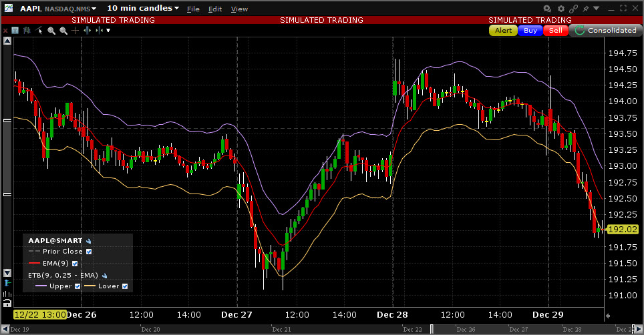The height and width of the screenshot is (335, 644).
Task: Click the wrench icon beside ETB(9, 0.25 - EMA)
Action: tap(104, 276)
